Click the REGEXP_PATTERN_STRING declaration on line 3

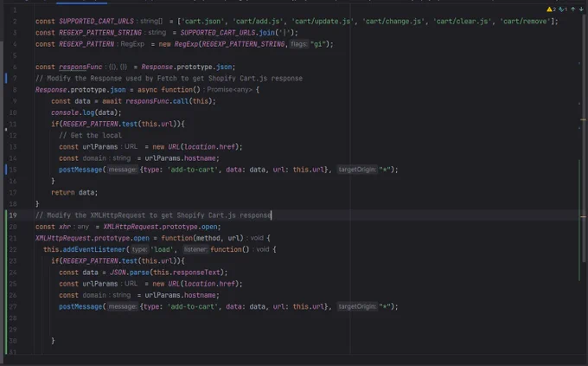click(x=100, y=33)
